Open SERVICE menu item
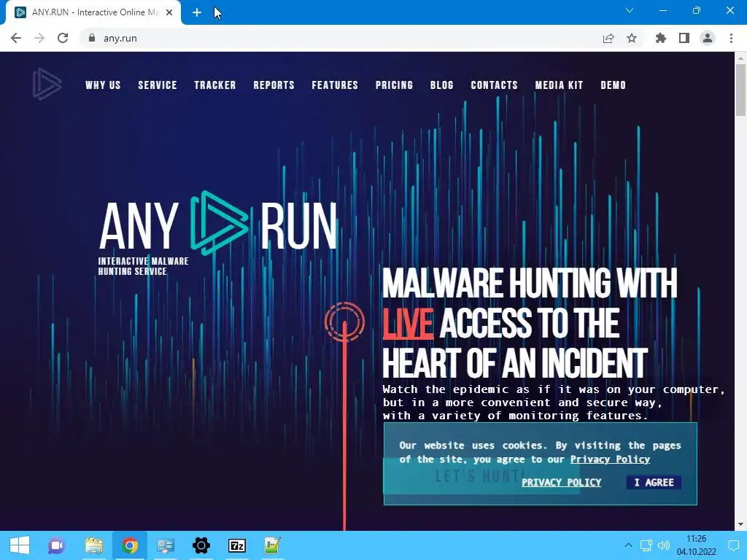Screen dimensions: 747x560 (158, 85)
